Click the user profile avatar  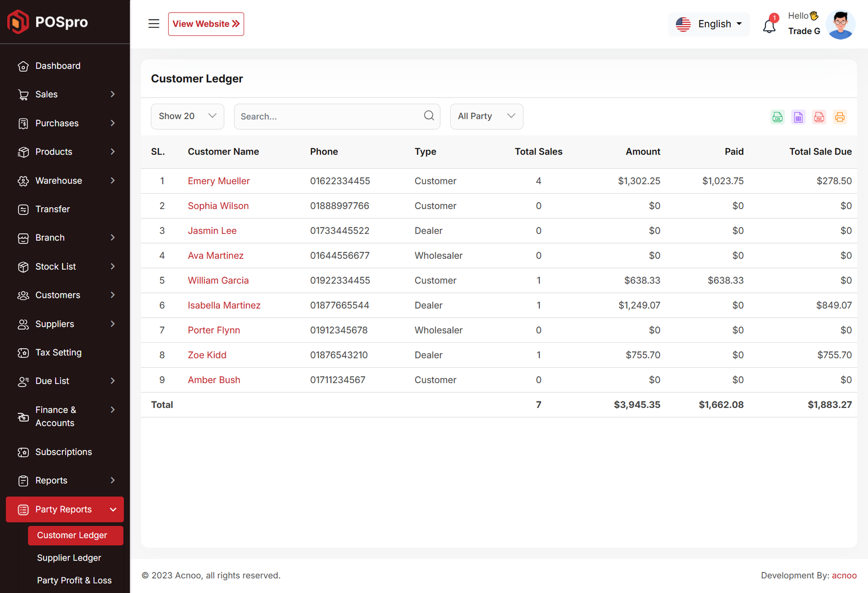pyautogui.click(x=840, y=24)
